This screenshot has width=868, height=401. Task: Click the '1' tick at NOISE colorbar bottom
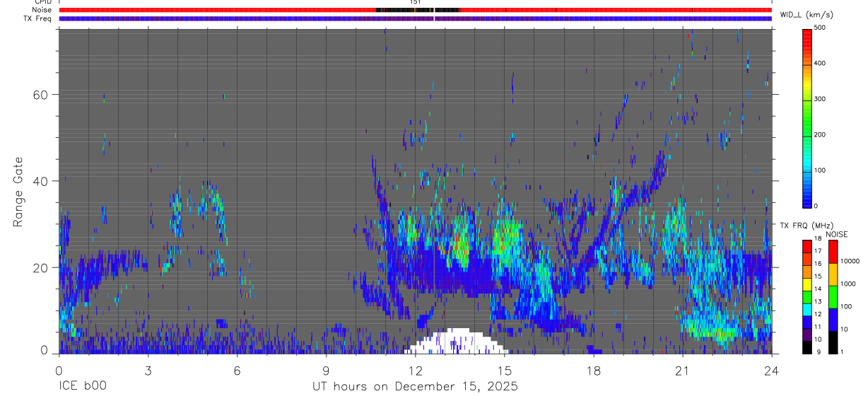(x=843, y=352)
